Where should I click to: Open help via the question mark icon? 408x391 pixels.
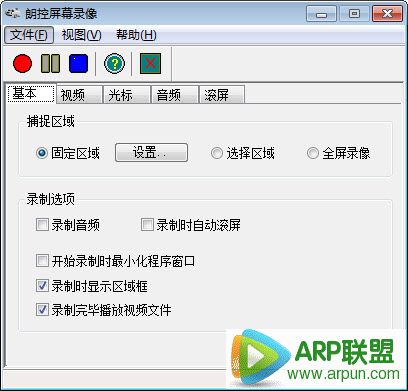click(x=114, y=63)
